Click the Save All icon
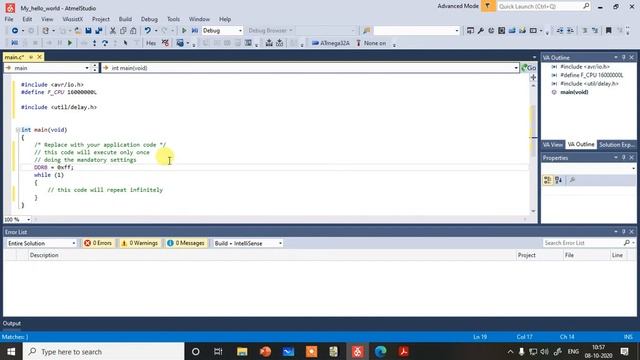 (99, 31)
